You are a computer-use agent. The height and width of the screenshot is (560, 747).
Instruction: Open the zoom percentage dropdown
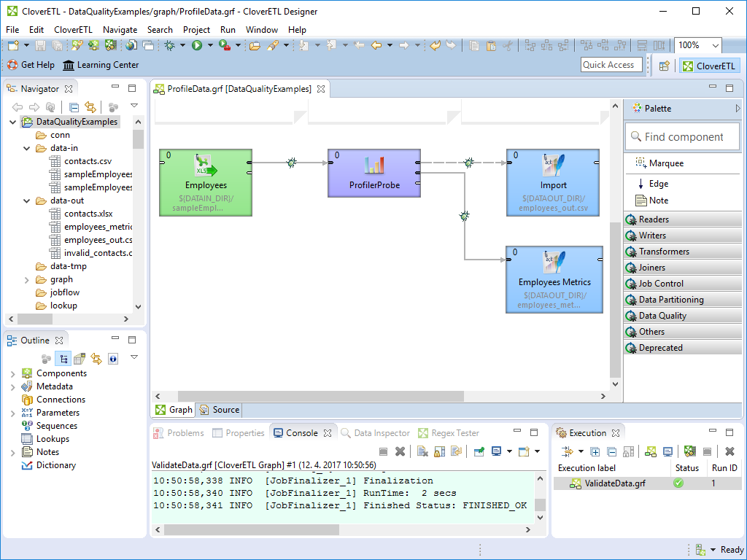(715, 45)
